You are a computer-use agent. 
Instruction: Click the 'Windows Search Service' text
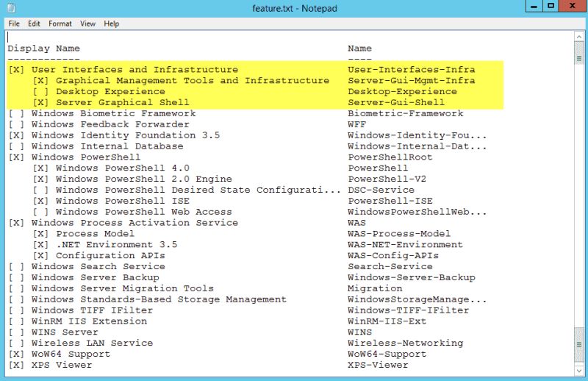tap(98, 266)
